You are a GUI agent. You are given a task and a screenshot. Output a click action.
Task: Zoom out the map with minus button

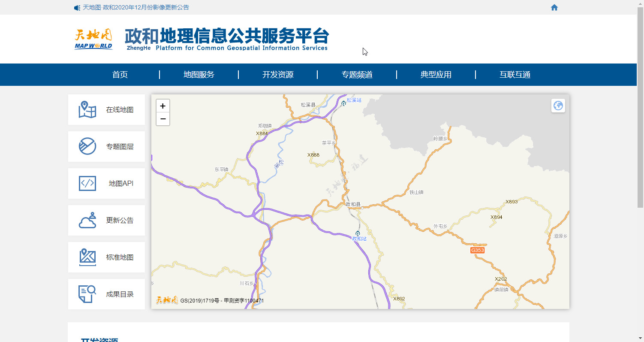point(163,119)
